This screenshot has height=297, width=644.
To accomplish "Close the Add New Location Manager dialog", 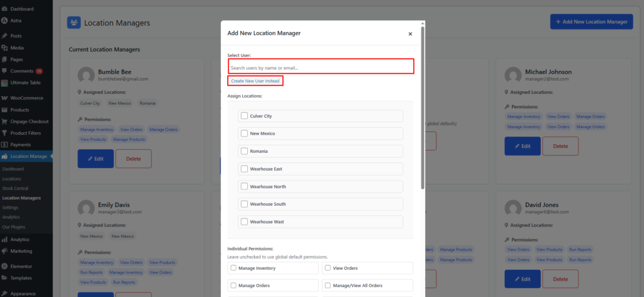I will 410,34.
